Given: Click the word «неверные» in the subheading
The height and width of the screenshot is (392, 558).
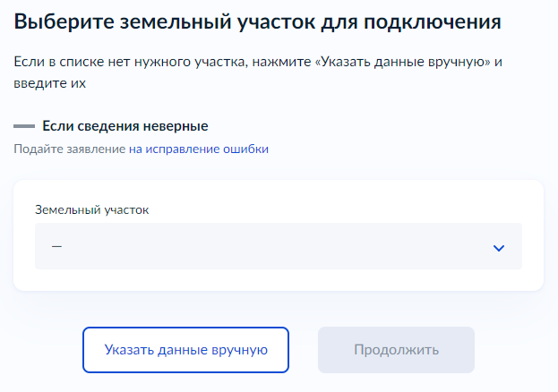Looking at the screenshot, I should point(176,126).
